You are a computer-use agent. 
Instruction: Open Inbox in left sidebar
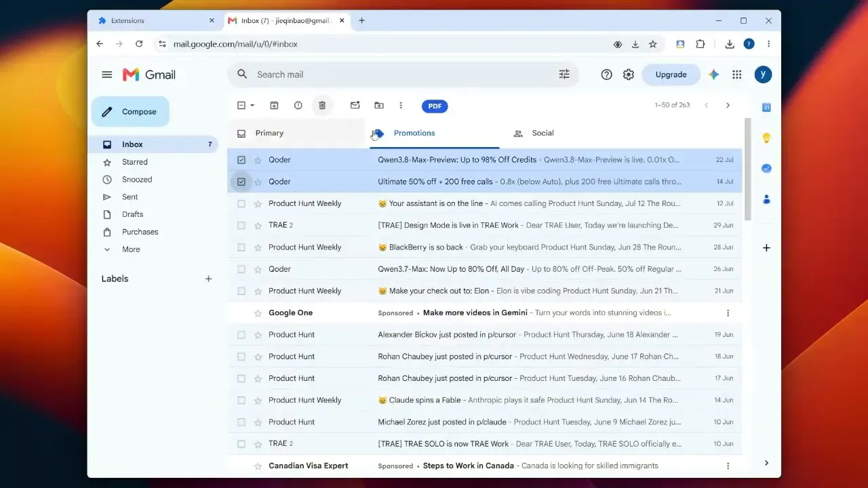click(x=155, y=144)
